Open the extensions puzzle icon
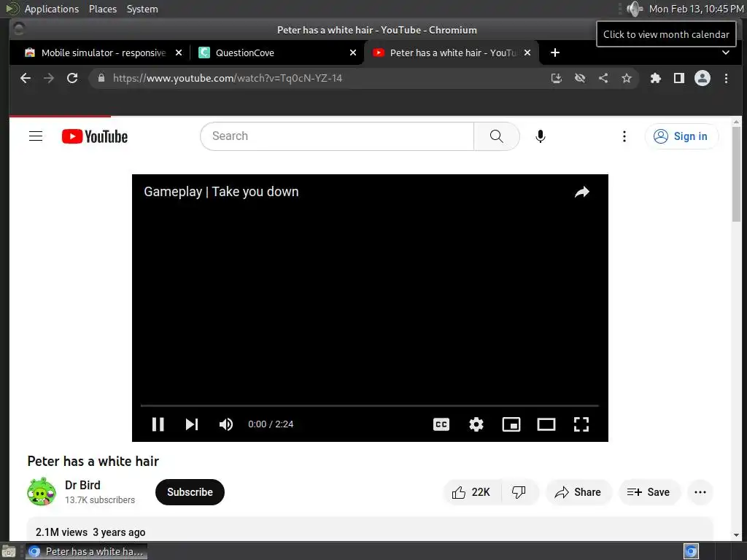747x560 pixels. point(656,78)
